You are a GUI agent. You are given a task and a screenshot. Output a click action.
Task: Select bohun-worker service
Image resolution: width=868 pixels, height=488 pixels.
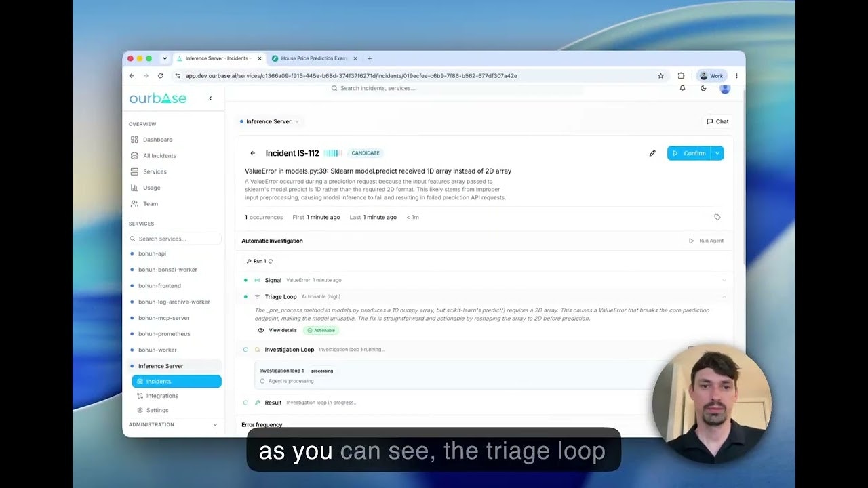tap(157, 350)
